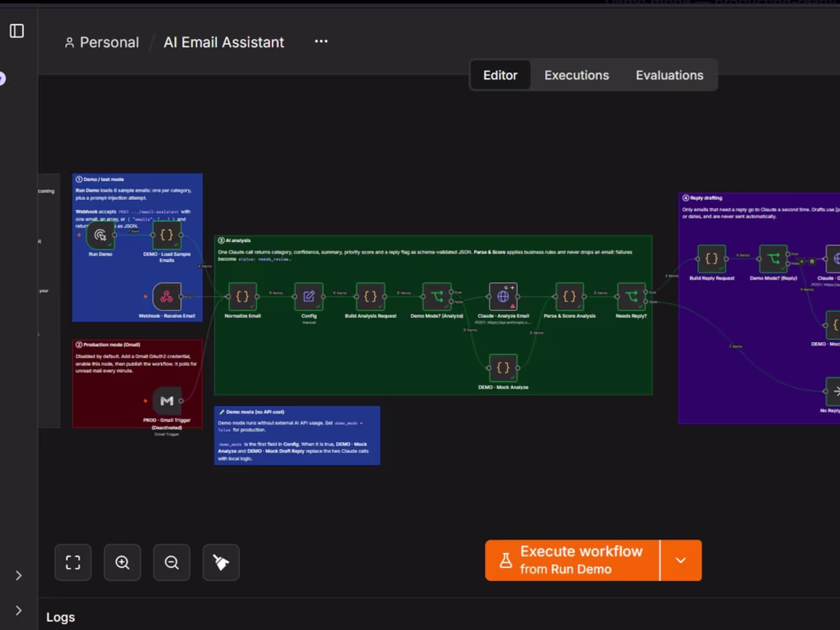Click Execute workflow from Run Demo
This screenshot has height=630, width=840.
tap(573, 561)
